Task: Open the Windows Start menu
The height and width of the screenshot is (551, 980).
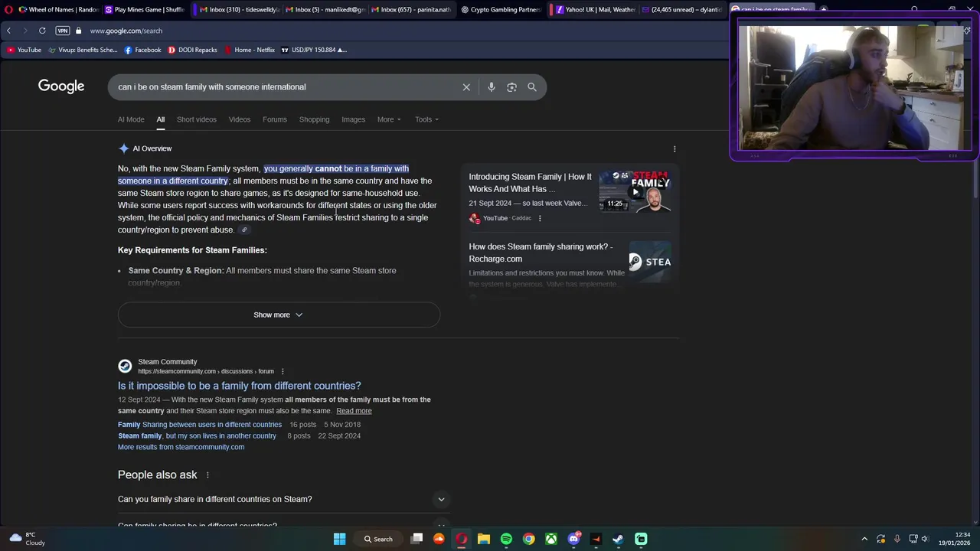Action: (x=339, y=539)
